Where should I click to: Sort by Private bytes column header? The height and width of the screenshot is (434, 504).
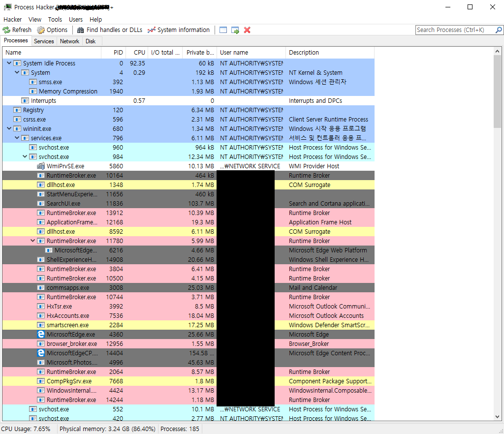pos(200,53)
